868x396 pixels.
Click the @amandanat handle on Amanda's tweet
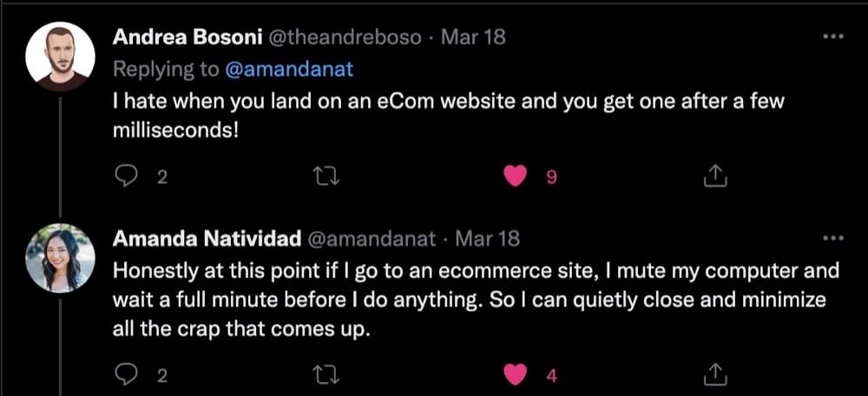pyautogui.click(x=374, y=237)
